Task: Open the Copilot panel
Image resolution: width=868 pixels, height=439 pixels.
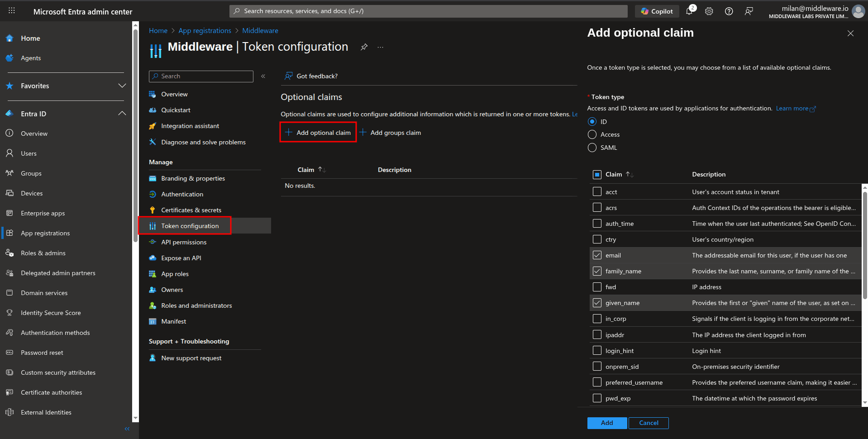Action: pyautogui.click(x=657, y=11)
